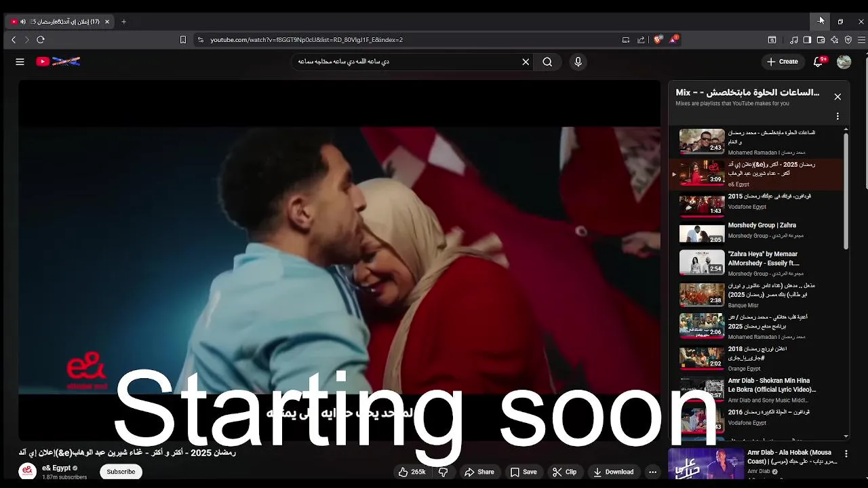Image resolution: width=868 pixels, height=488 pixels.
Task: Open notifications bell with 9+ badge
Action: click(819, 62)
